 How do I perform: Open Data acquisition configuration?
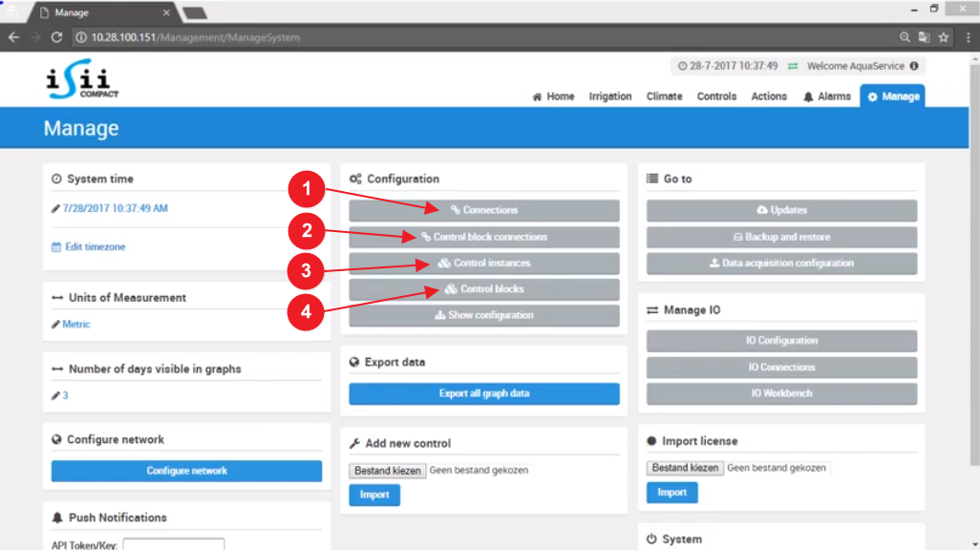click(x=782, y=264)
